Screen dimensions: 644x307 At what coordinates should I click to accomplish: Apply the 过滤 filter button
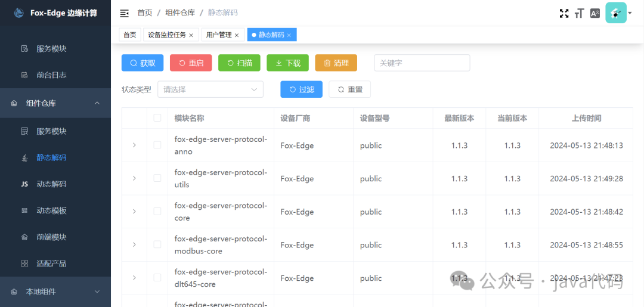[x=302, y=89]
